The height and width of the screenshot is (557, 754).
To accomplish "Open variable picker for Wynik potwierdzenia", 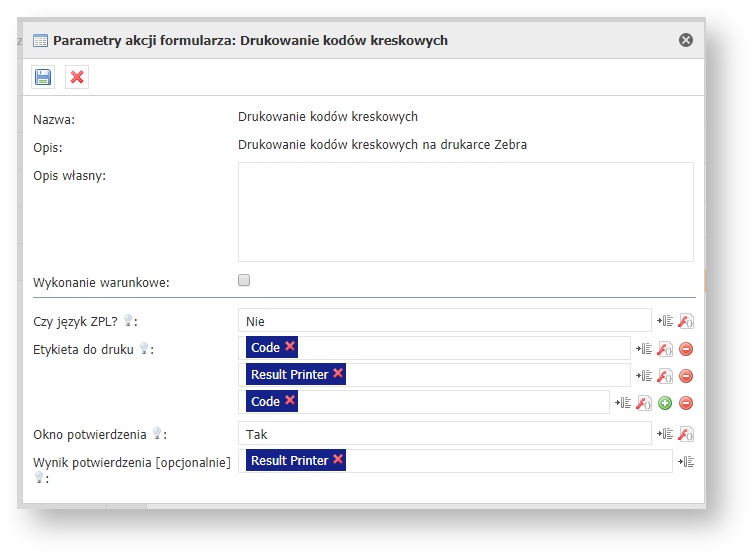I will pos(687,461).
